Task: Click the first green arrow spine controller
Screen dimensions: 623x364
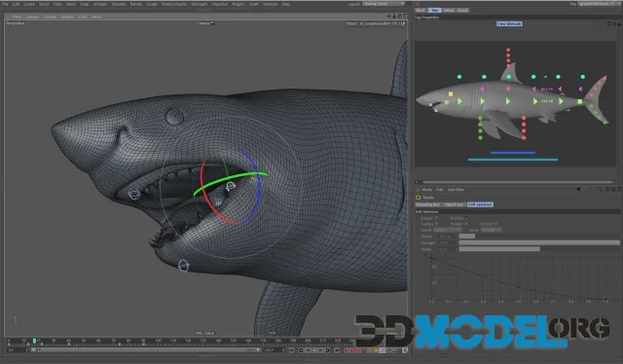Action: click(x=459, y=102)
